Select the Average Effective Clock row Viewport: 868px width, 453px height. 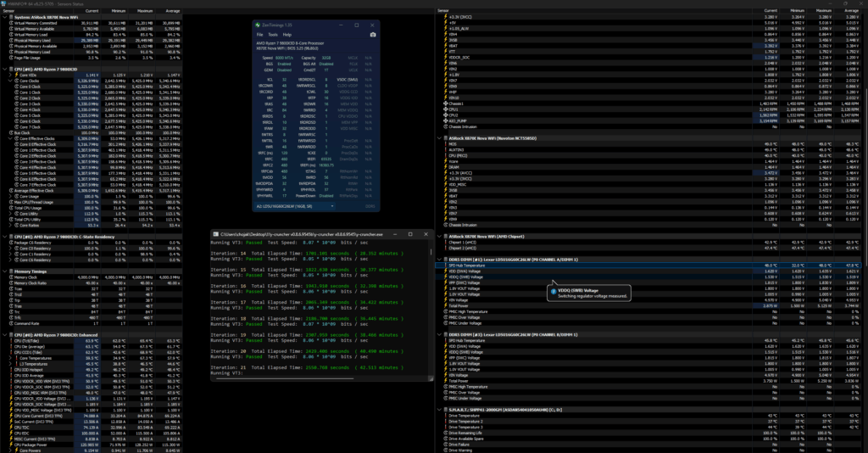tap(92, 191)
